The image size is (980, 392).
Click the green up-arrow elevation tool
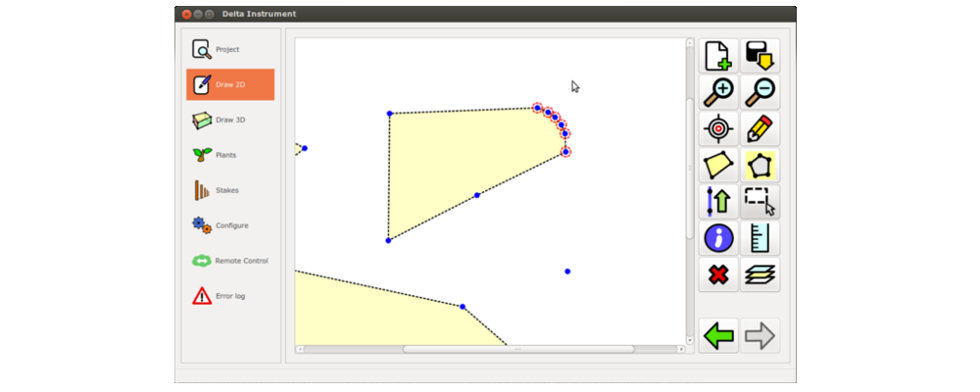718,201
